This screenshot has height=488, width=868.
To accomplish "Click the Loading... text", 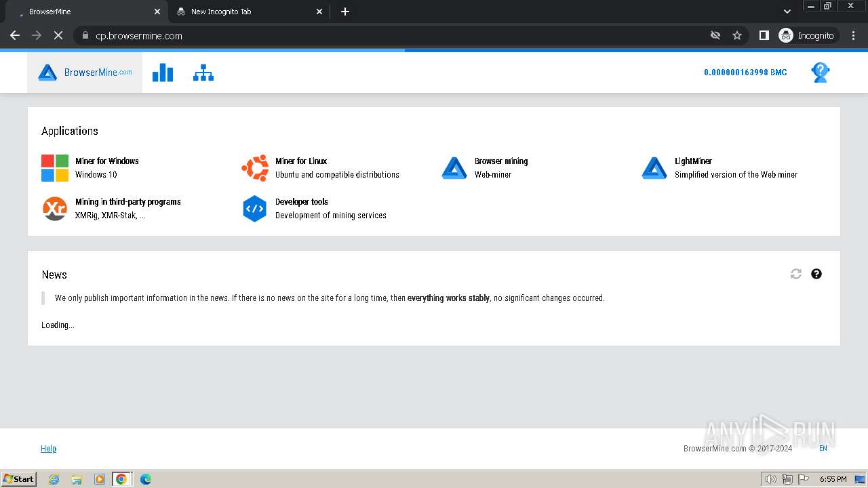I will click(x=58, y=325).
